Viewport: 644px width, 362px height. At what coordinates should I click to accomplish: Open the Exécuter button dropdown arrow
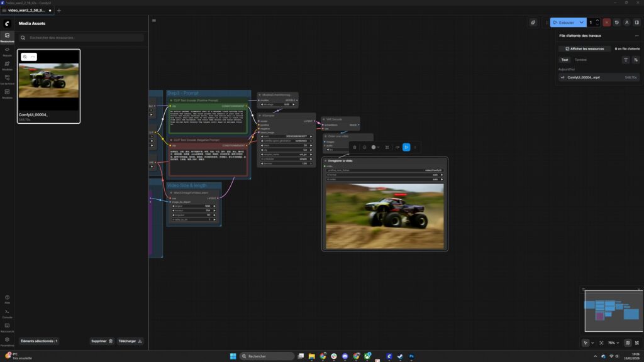[x=581, y=23]
